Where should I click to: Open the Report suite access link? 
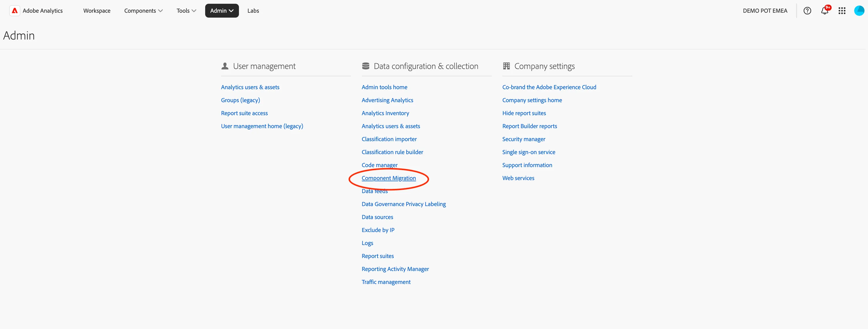pos(244,113)
